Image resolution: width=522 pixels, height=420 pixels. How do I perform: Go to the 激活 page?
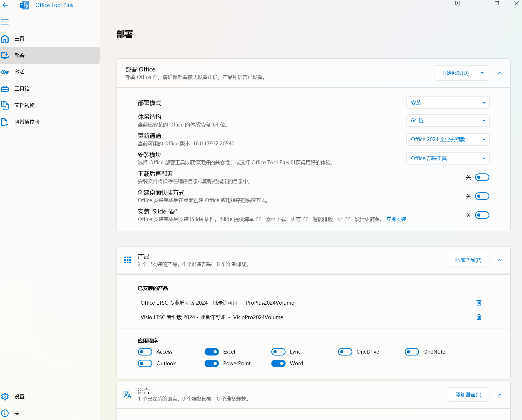coord(50,72)
